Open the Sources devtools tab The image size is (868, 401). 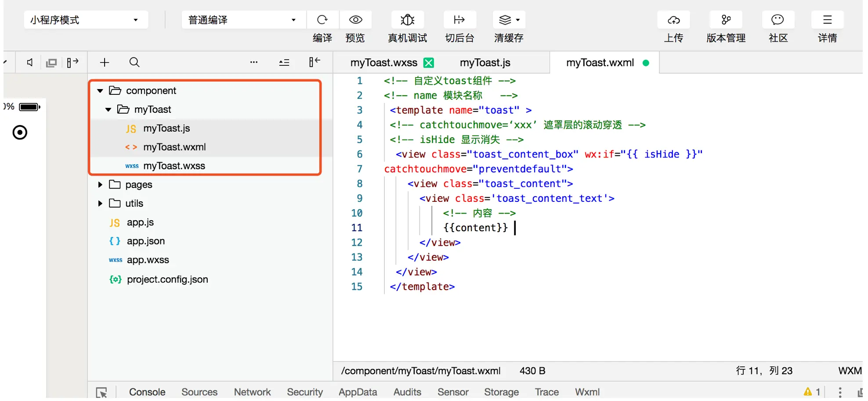click(199, 392)
